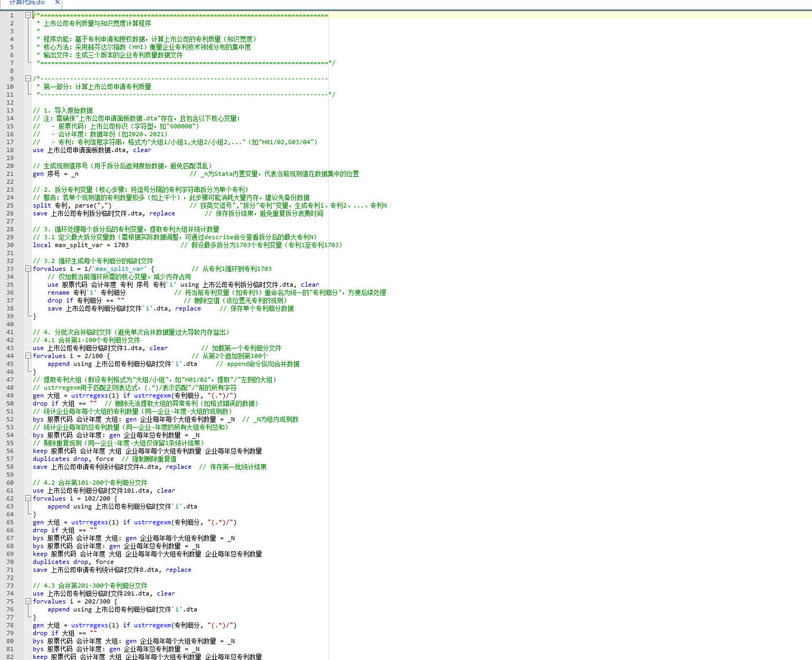Place cursor on 'gen 序号 = _n' line
Image resolution: width=812 pixels, height=660 pixels.
[55, 174]
